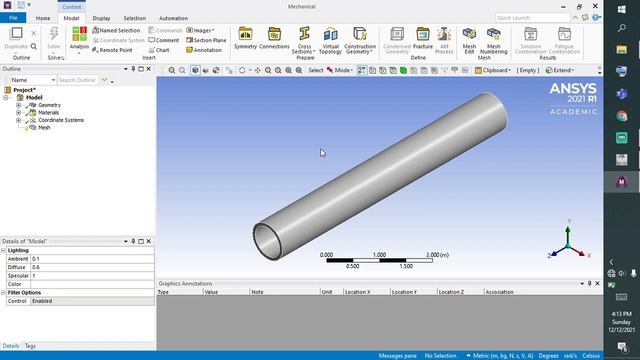Click the Connections ribbon icon

click(x=274, y=38)
